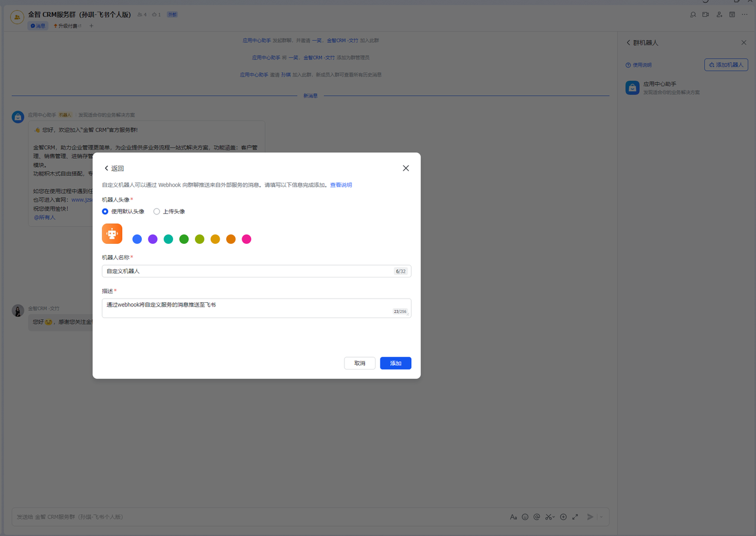756x536 pixels.
Task: Close the 群机器人 side panel
Action: click(744, 43)
